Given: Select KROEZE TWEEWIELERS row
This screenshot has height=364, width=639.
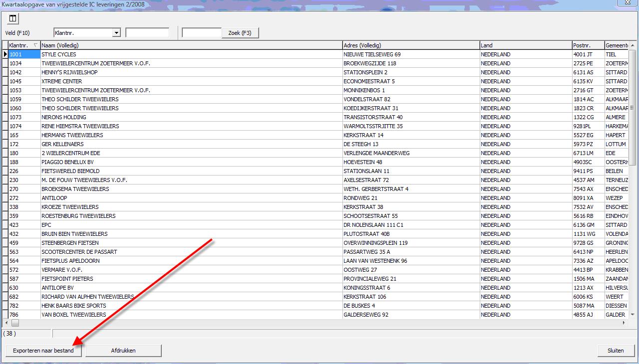Looking at the screenshot, I should click(x=316, y=207).
